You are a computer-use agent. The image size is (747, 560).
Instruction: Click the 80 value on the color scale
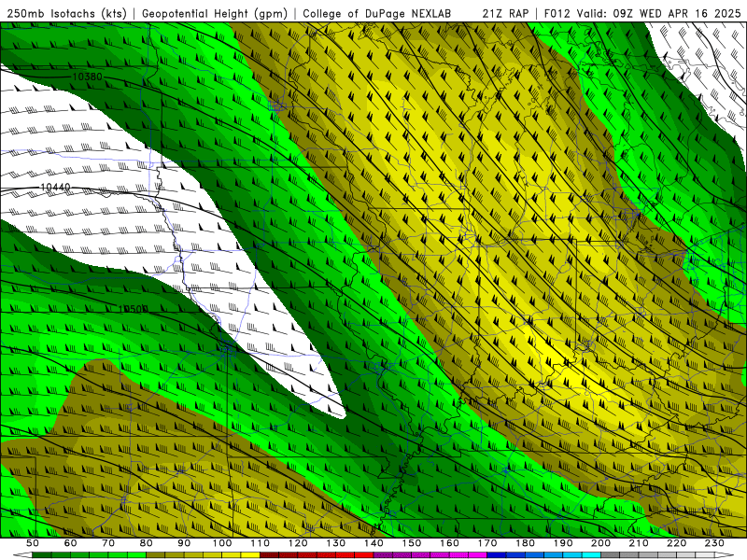(147, 543)
